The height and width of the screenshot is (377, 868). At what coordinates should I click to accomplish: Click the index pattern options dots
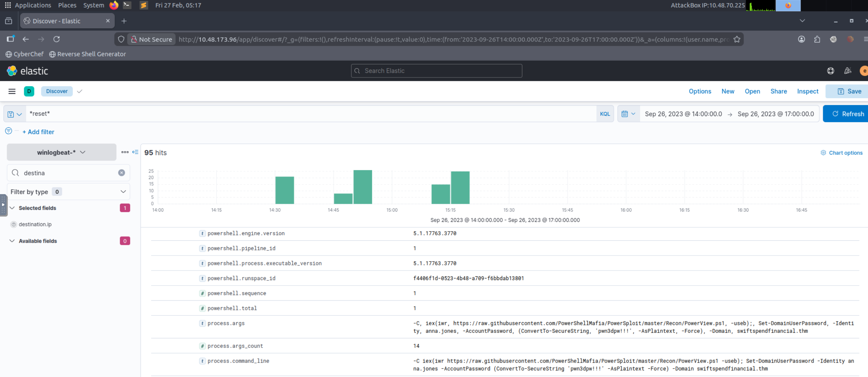pos(125,152)
